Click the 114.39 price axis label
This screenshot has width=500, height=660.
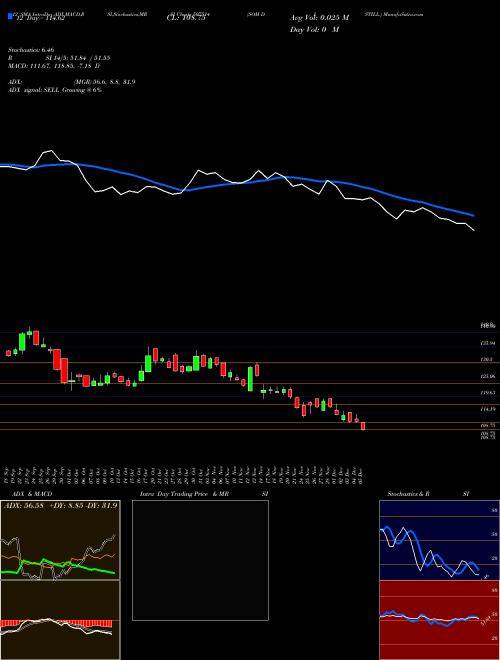pyautogui.click(x=488, y=409)
